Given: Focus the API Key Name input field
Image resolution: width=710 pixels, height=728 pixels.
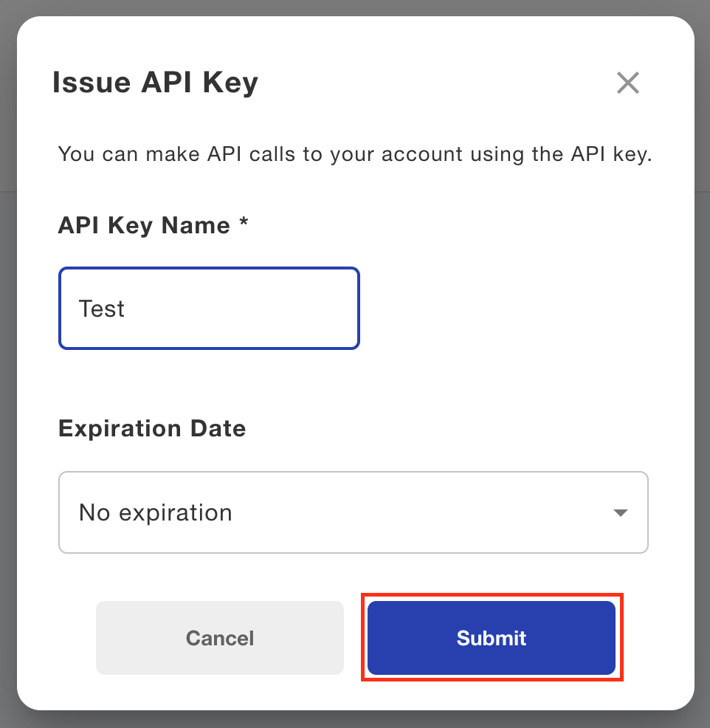Looking at the screenshot, I should tap(209, 309).
